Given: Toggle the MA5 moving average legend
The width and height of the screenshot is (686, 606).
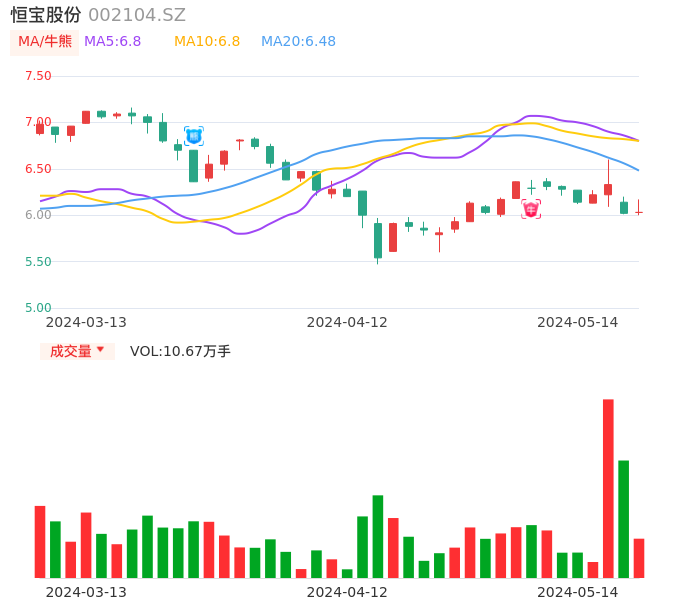Looking at the screenshot, I should pos(112,42).
